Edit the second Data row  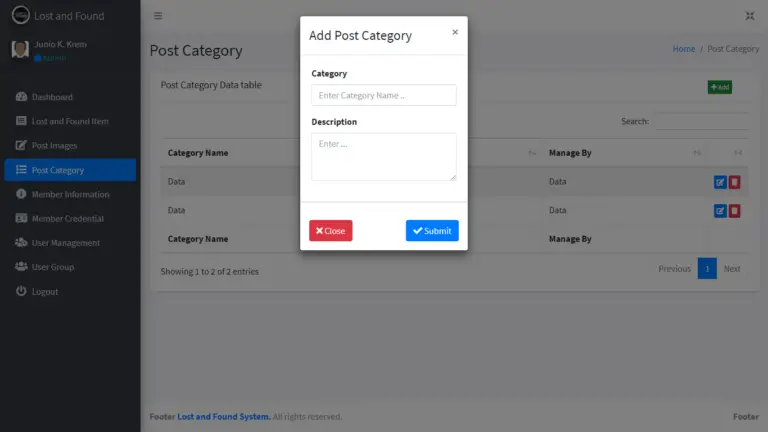720,211
